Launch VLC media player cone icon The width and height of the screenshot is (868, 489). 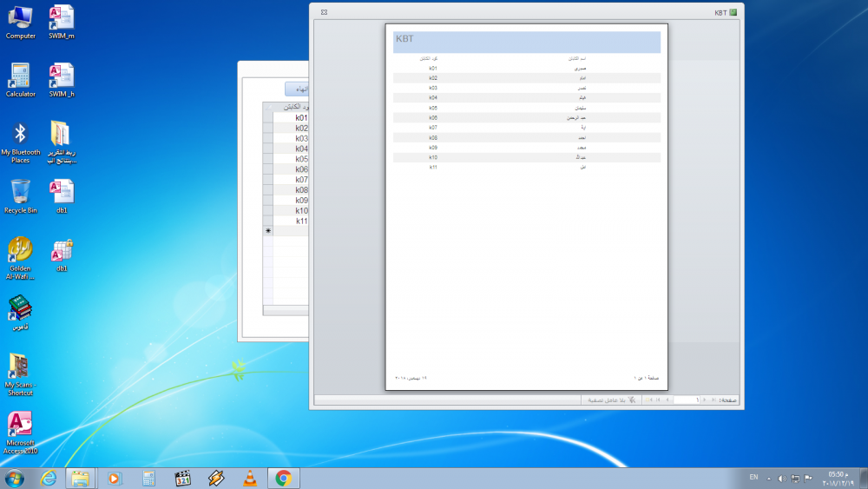[x=250, y=479]
